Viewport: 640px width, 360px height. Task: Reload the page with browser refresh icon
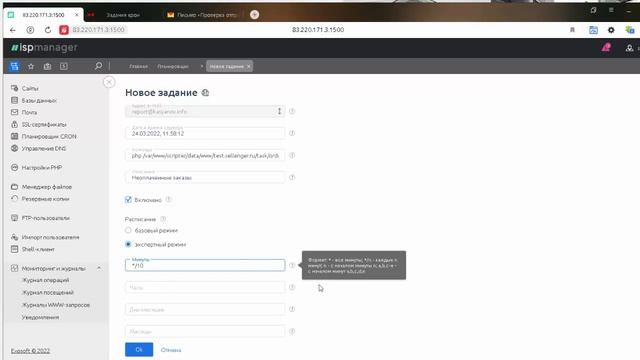(47, 30)
